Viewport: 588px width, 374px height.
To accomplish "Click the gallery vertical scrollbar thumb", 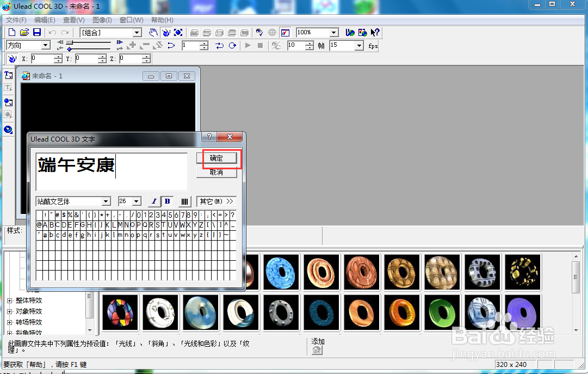I will coord(575,277).
